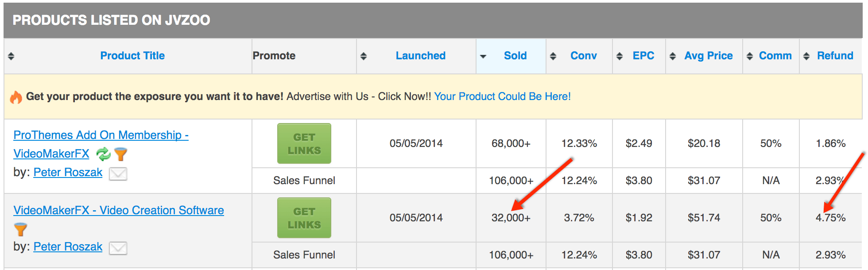Sort table by Avg Price column
Image resolution: width=868 pixels, height=270 pixels.
pos(709,56)
